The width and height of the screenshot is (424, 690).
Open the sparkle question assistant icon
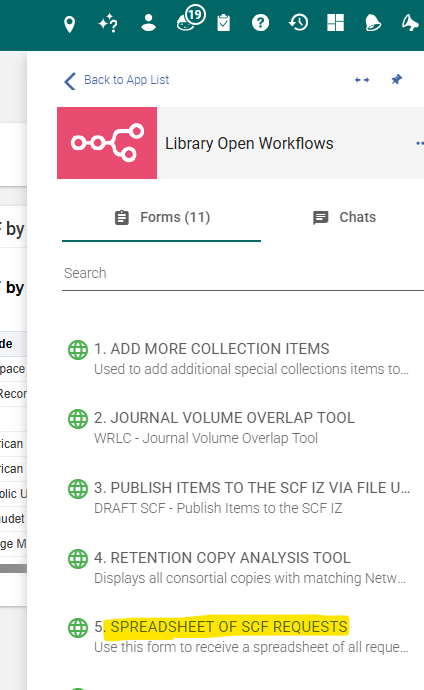click(108, 23)
